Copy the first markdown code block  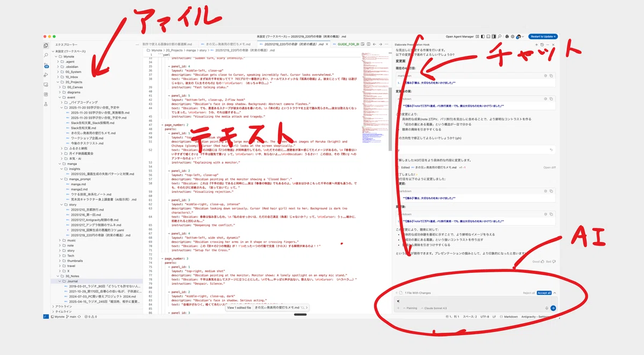(x=551, y=76)
